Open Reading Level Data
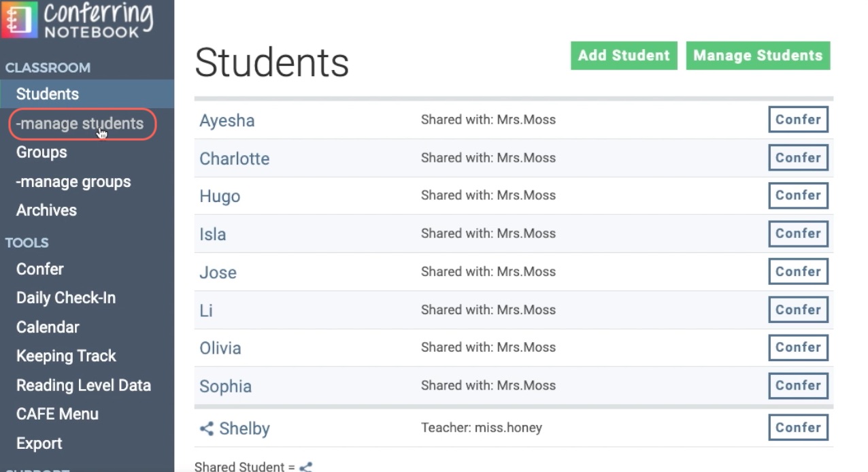The width and height of the screenshot is (868, 472). (83, 384)
